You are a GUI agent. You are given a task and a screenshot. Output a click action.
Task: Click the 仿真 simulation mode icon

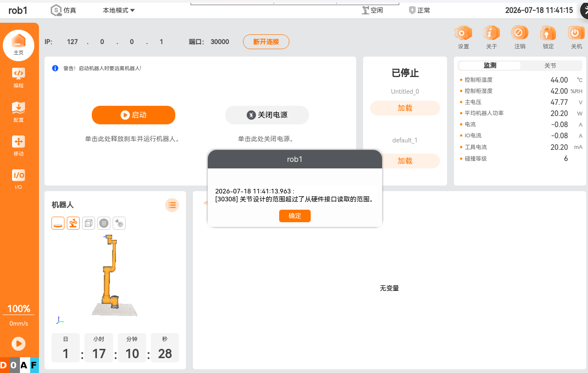click(56, 10)
